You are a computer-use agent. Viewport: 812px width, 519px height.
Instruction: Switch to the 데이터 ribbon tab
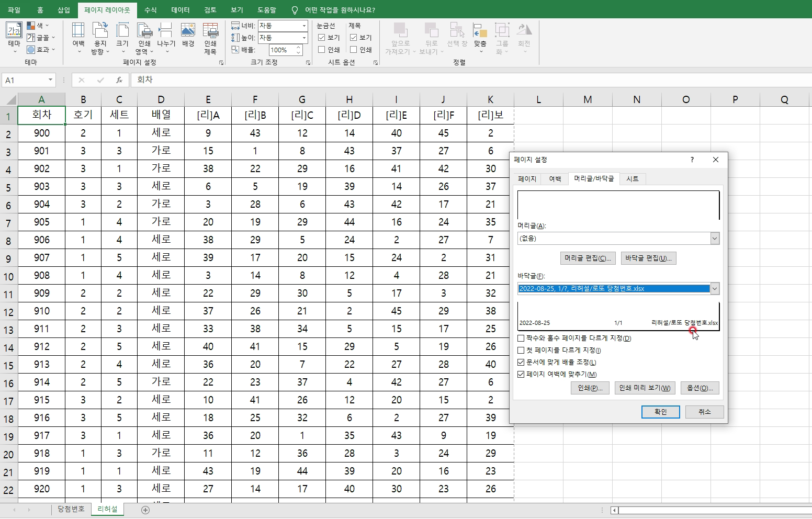pos(181,10)
